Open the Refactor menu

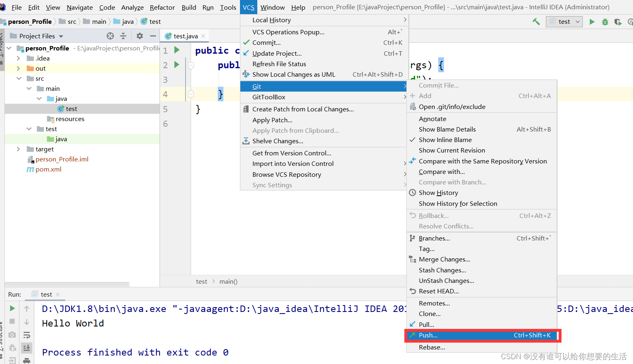tap(162, 7)
